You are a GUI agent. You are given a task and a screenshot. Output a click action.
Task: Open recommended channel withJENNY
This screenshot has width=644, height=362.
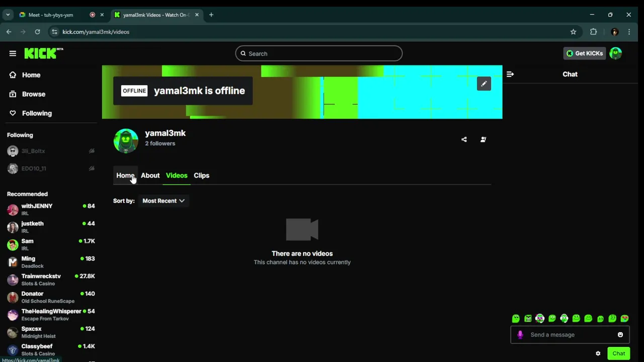[x=50, y=210]
